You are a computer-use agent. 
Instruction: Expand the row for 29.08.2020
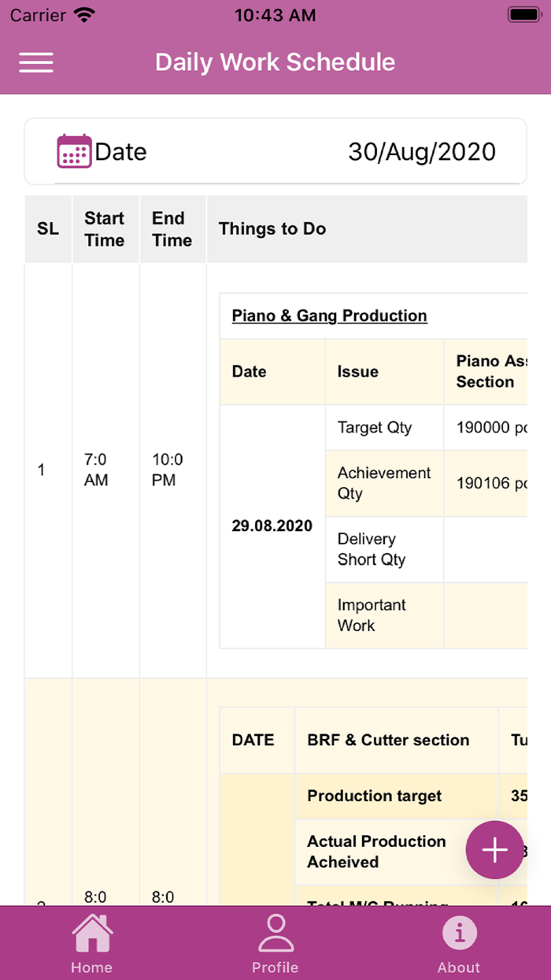click(x=272, y=525)
